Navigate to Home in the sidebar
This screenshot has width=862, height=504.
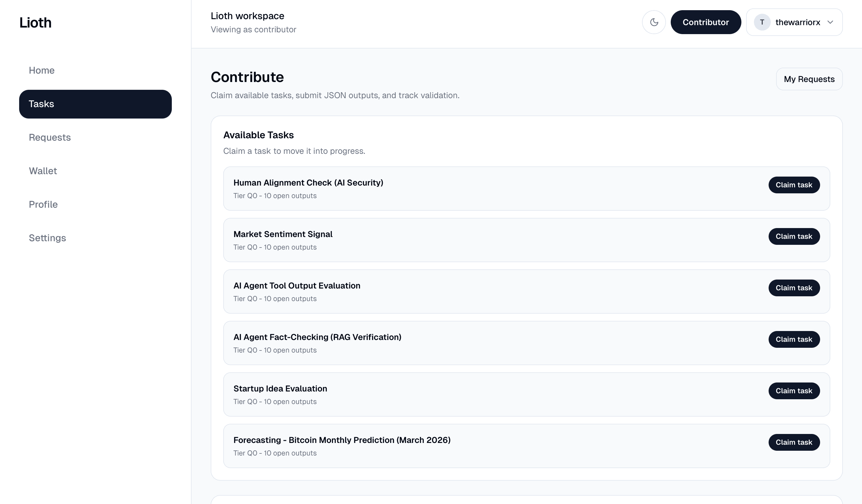point(41,70)
